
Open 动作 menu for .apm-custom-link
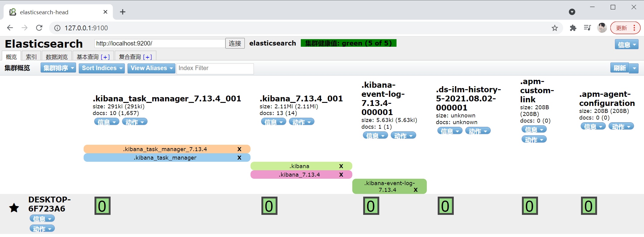coord(534,139)
